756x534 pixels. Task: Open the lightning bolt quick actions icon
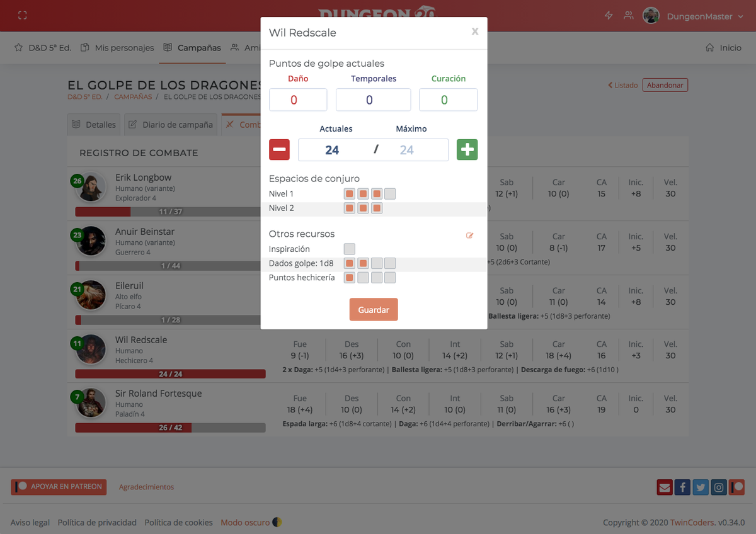click(x=609, y=16)
